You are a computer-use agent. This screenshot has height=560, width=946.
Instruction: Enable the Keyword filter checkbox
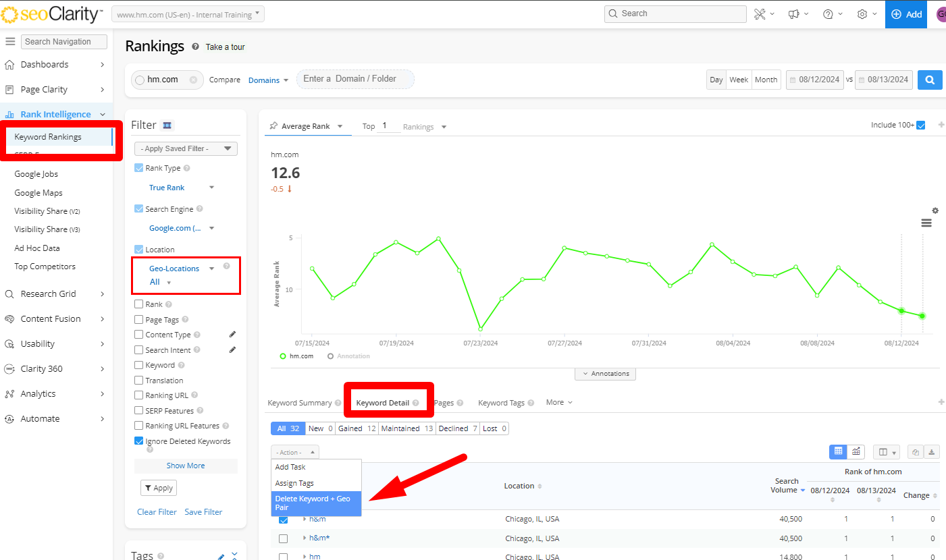(139, 365)
